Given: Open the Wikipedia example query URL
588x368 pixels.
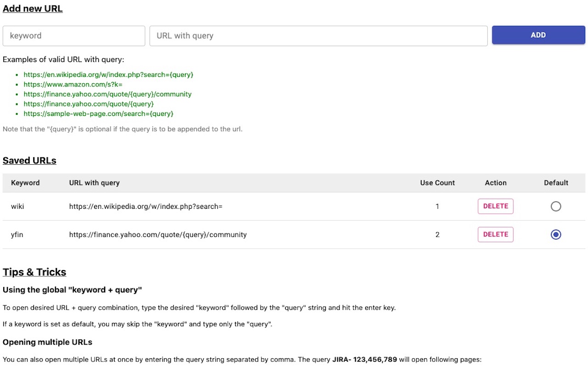Looking at the screenshot, I should pyautogui.click(x=108, y=75).
